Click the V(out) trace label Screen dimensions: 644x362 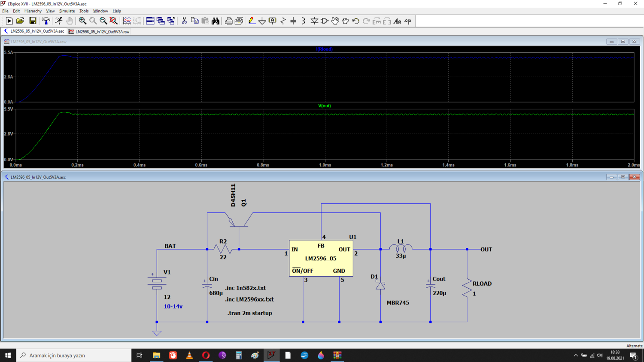(x=324, y=106)
